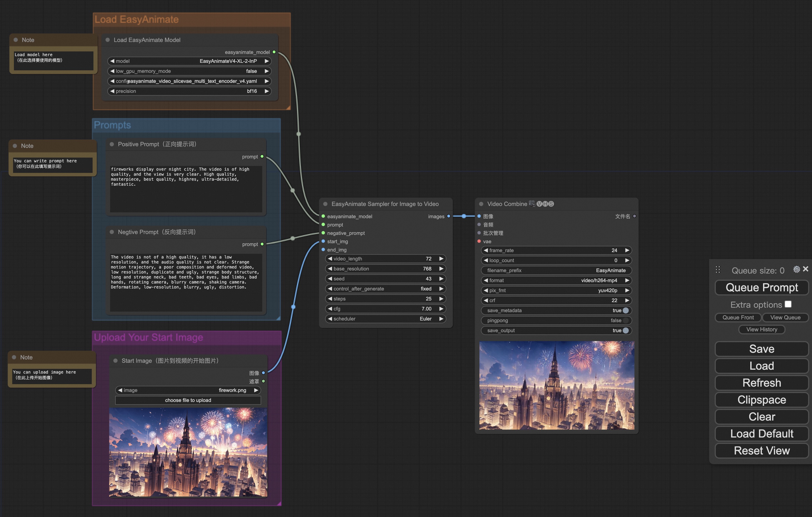Click the images output slot on EasyAnimate Sampler
Viewport: 812px width, 517px height.
click(449, 216)
